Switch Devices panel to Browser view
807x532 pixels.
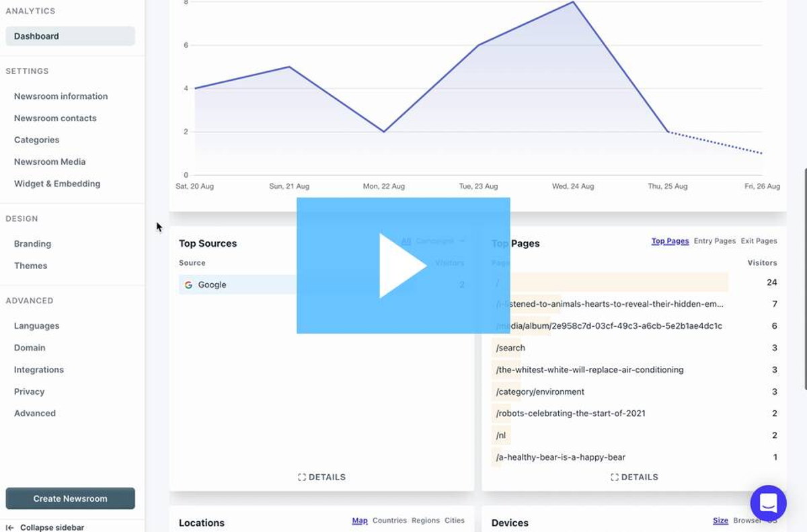point(746,520)
